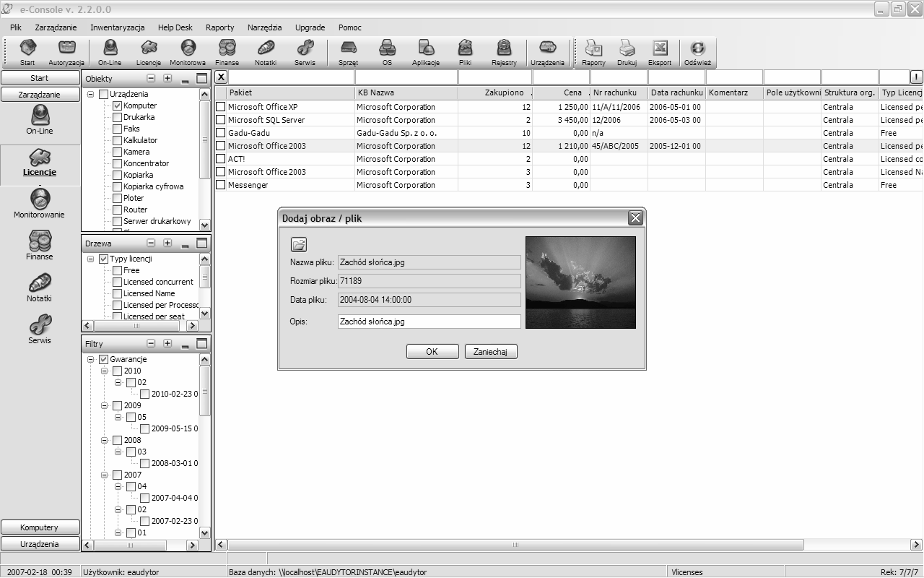Image resolution: width=924 pixels, height=578 pixels.
Task: Open the Monitorowanie toolbar icon
Action: click(x=188, y=53)
